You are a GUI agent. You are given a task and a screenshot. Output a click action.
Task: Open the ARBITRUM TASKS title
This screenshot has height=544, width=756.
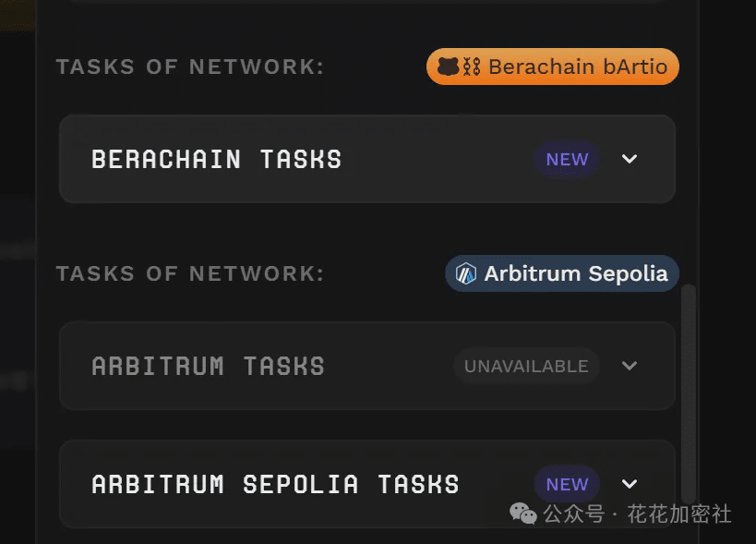(x=209, y=366)
